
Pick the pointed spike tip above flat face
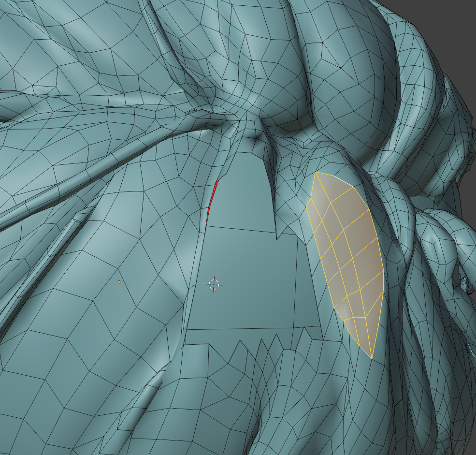coord(276,239)
